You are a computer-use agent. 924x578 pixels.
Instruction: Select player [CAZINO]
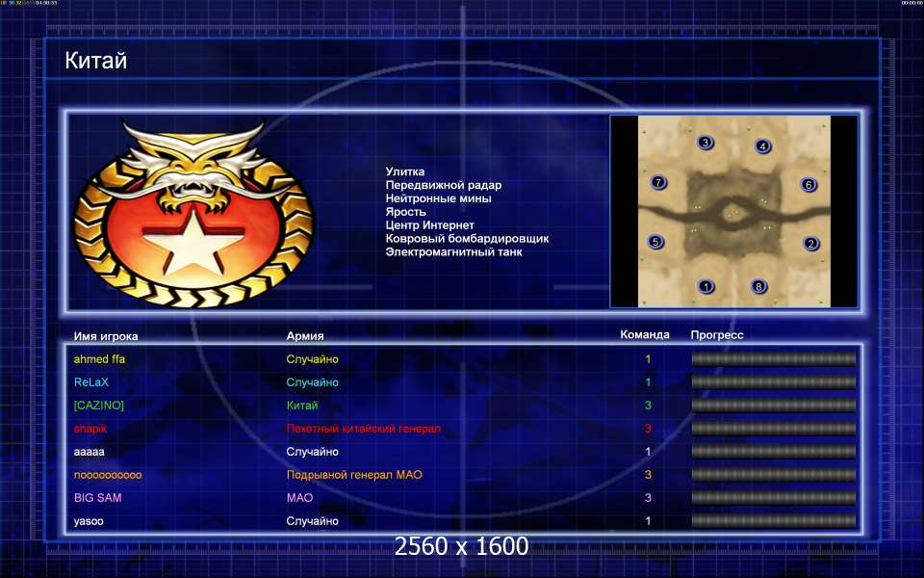(x=99, y=406)
